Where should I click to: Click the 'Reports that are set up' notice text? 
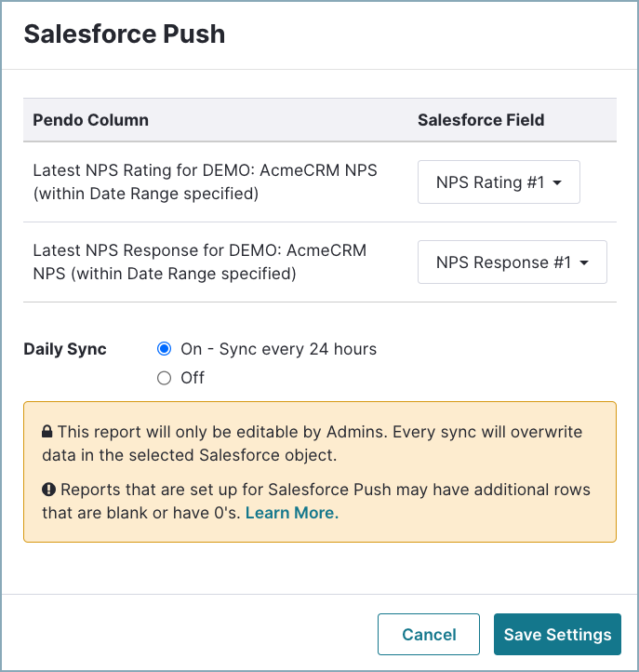(x=316, y=501)
